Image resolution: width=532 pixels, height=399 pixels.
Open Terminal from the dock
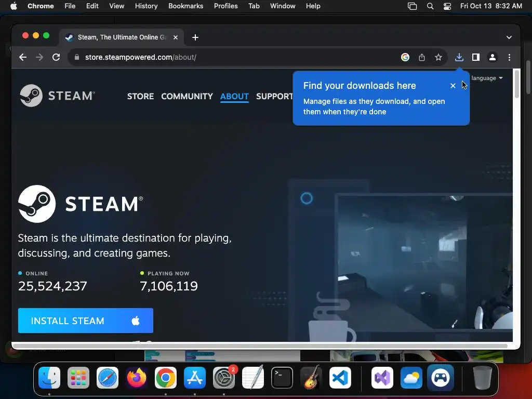coord(282,378)
